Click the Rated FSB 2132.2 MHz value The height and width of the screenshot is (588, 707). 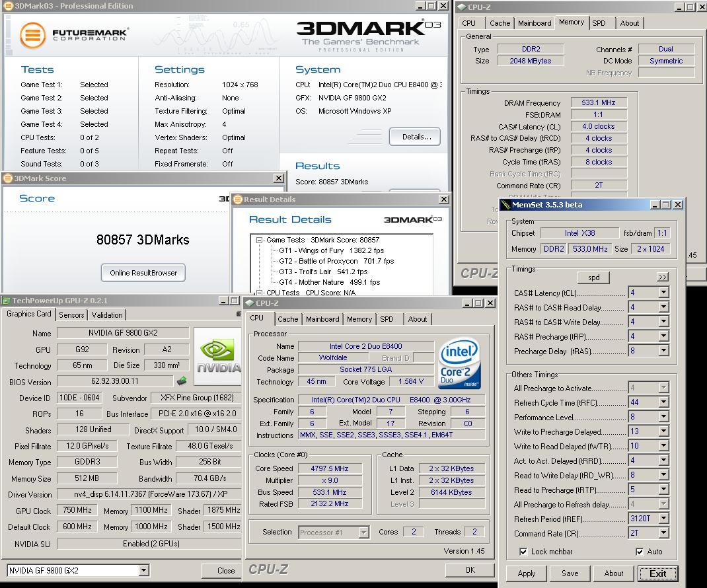(330, 503)
